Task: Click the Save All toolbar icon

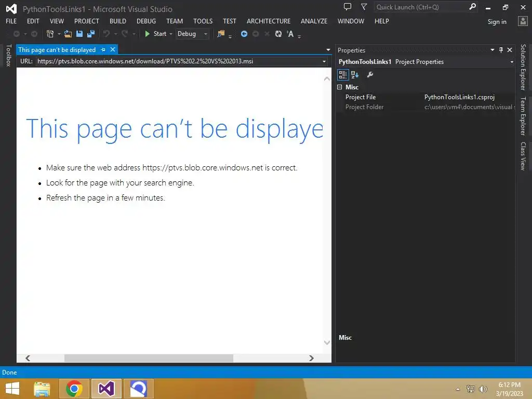Action: 91,34
